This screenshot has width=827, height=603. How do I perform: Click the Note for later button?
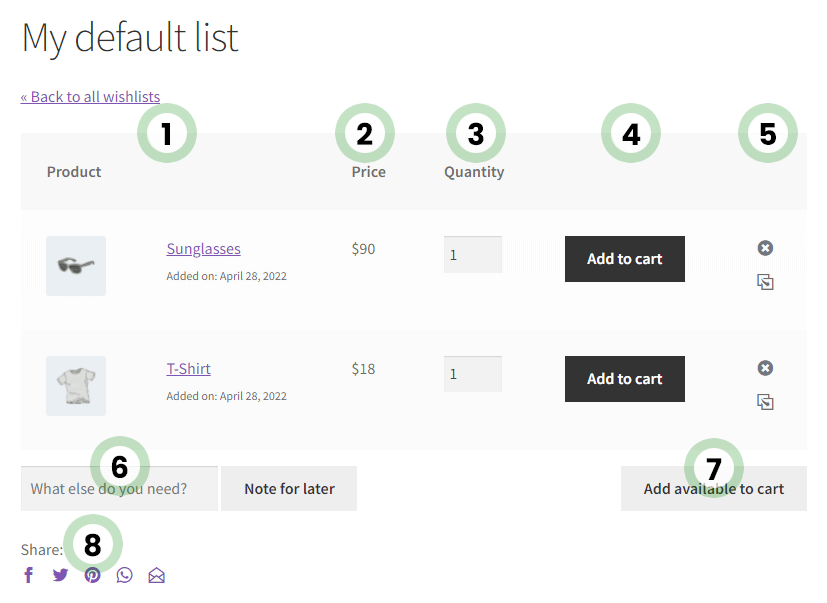pyautogui.click(x=289, y=489)
